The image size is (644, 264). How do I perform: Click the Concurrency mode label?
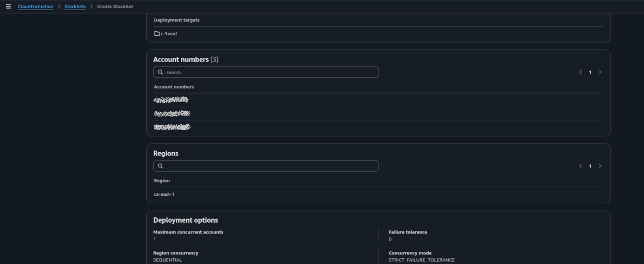tap(410, 253)
